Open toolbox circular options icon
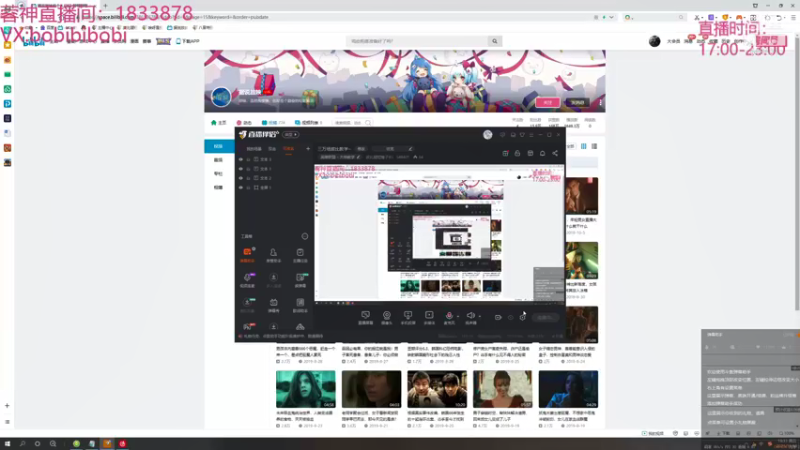The width and height of the screenshot is (800, 450). pos(305,236)
